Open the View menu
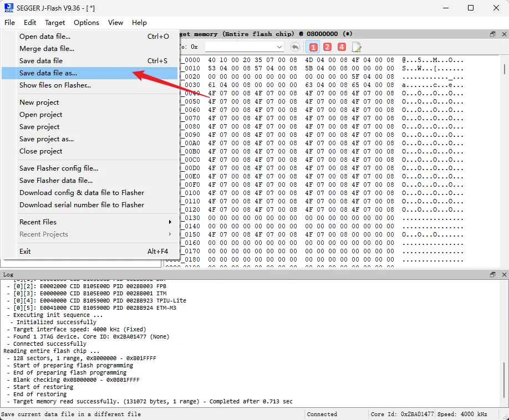Viewport: 509px width, 420px height. tap(115, 22)
